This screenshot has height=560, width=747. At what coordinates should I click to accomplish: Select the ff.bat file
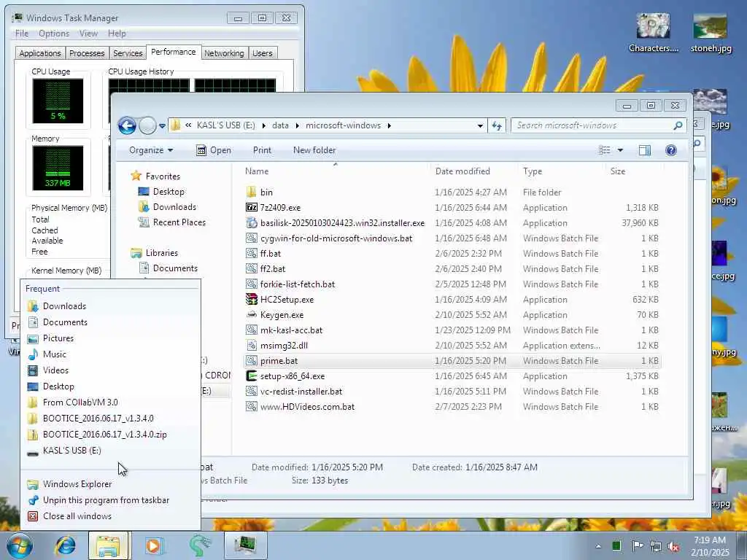tap(271, 253)
